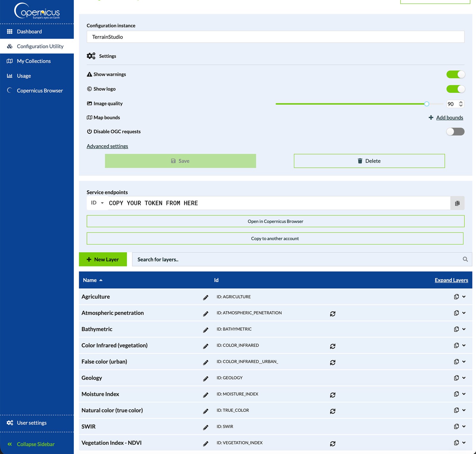Duplicate the Geology layer using copy icon
Screen dimensions: 476x454
click(456, 378)
